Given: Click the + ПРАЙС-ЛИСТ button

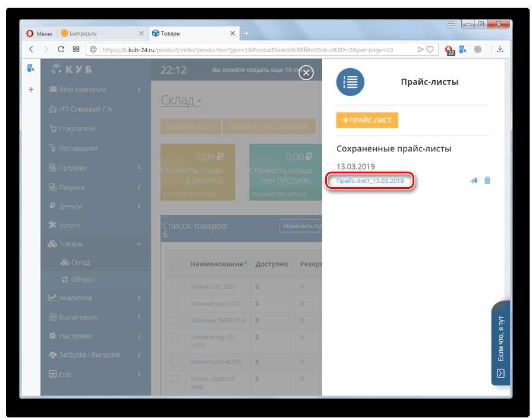Looking at the screenshot, I should (x=367, y=121).
